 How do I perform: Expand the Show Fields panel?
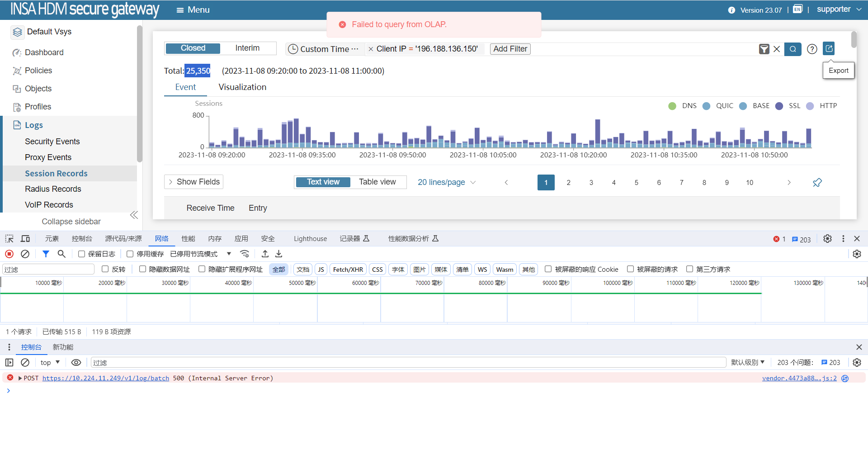193,182
